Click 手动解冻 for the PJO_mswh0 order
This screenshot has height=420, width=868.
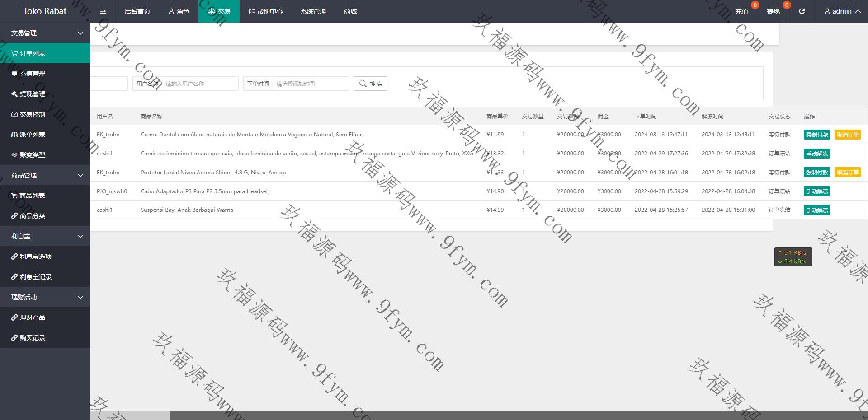click(816, 191)
